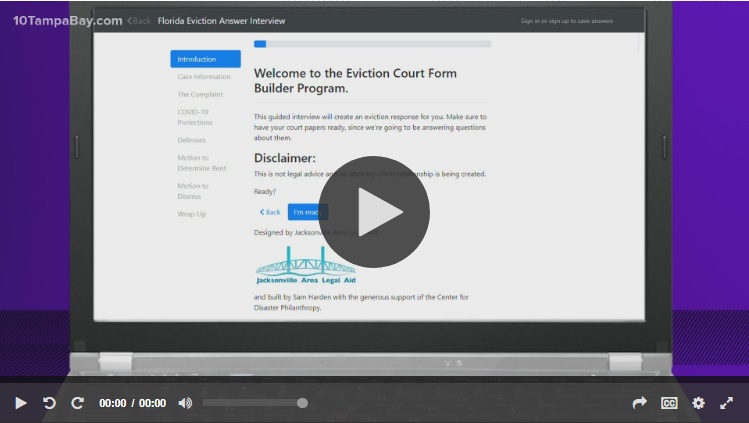The height and width of the screenshot is (423, 749).
Task: Select Case Information in the sidebar
Action: coord(204,77)
